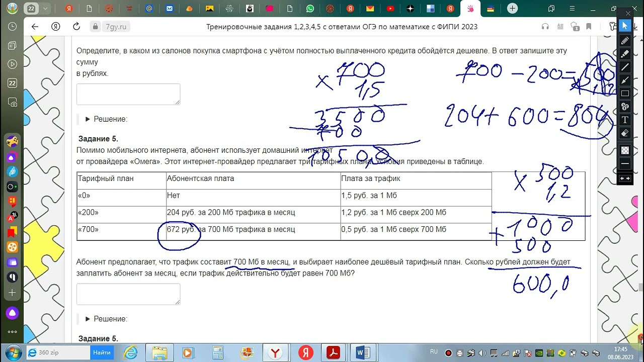Select the rectangle shape tool
The height and width of the screenshot is (362, 644).
(x=625, y=94)
